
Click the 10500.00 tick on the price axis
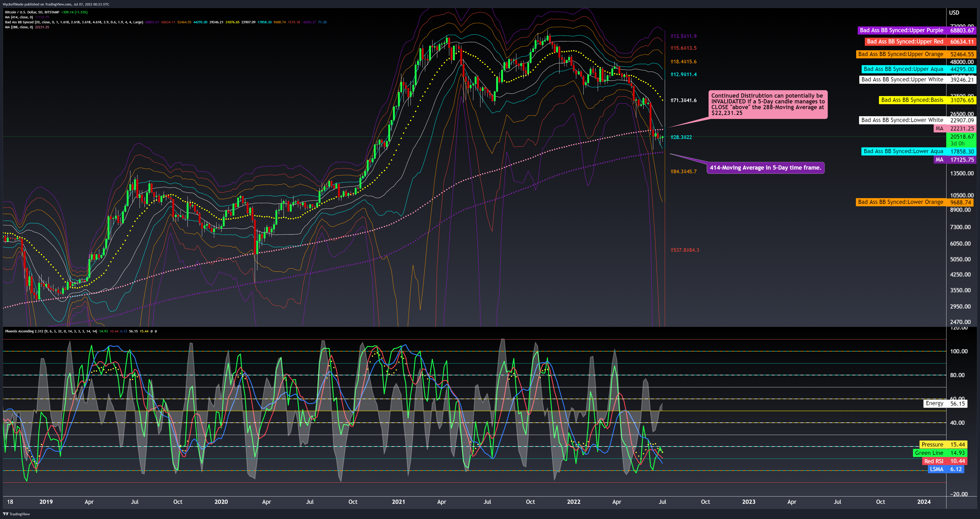[x=962, y=196]
